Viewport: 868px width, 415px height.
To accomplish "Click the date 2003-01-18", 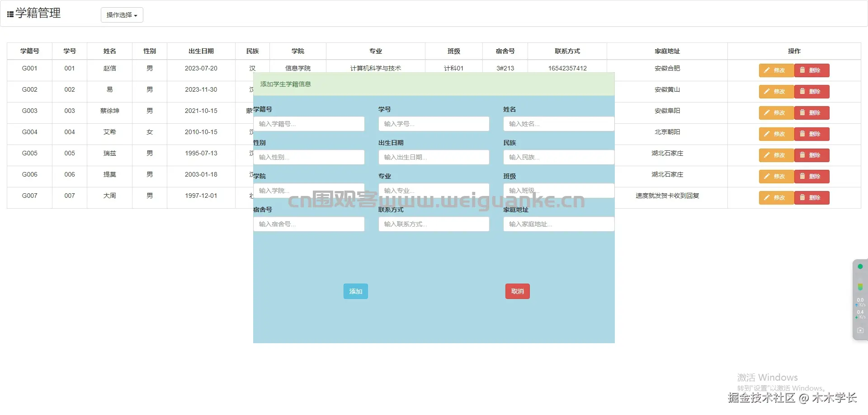I will point(201,174).
